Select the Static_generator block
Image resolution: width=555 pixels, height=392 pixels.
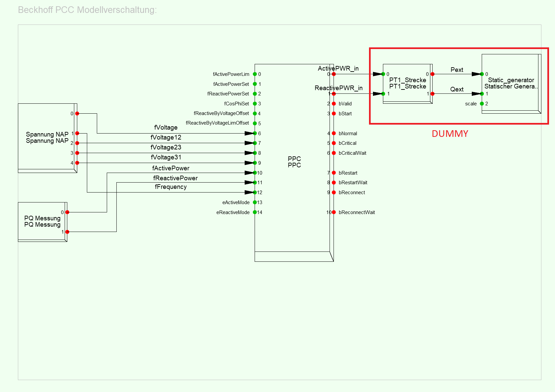(511, 84)
